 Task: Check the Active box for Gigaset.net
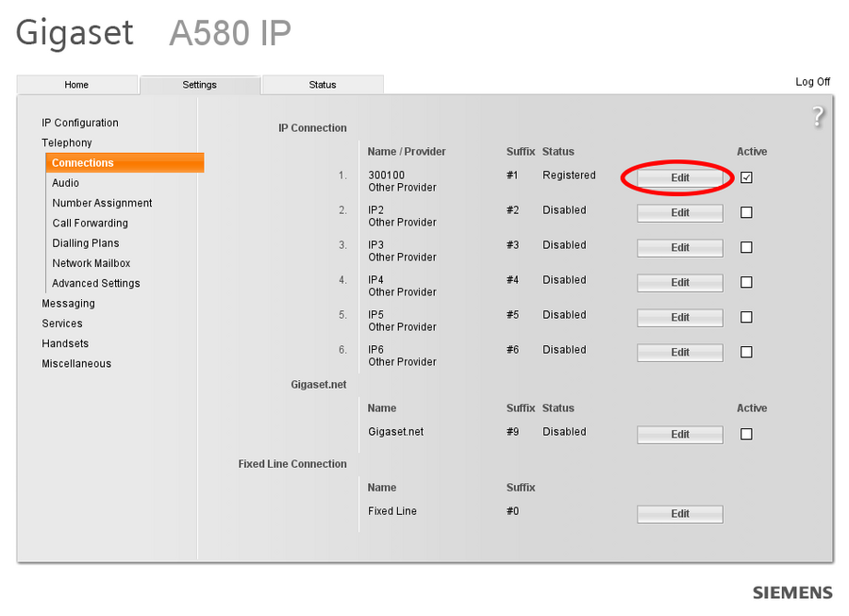click(x=746, y=434)
